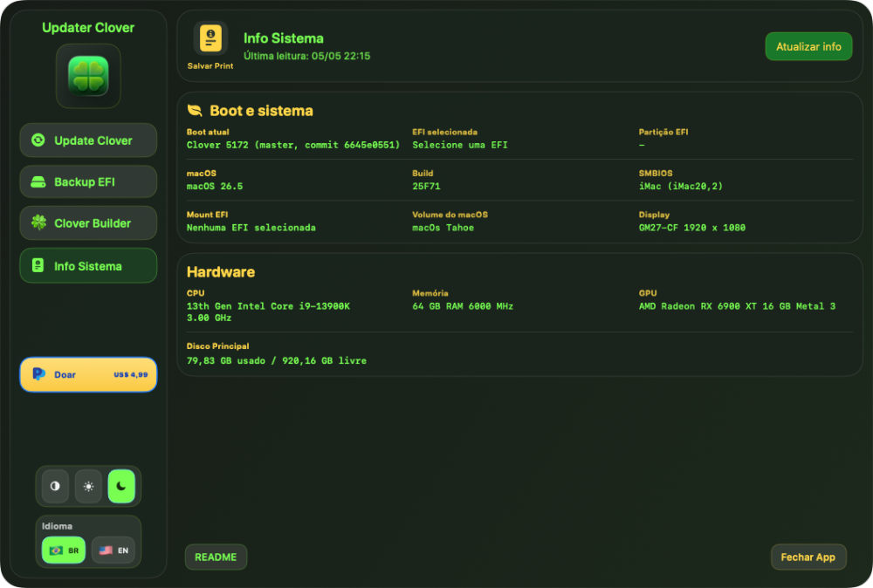Open the Info Sistema section
The height and width of the screenshot is (588, 873).
pyautogui.click(x=88, y=266)
